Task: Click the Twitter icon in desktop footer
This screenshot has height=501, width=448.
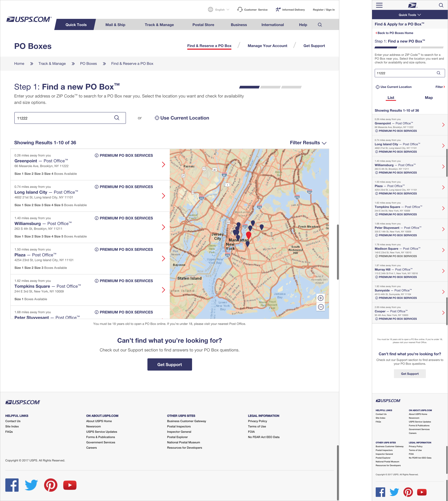Action: tap(31, 485)
